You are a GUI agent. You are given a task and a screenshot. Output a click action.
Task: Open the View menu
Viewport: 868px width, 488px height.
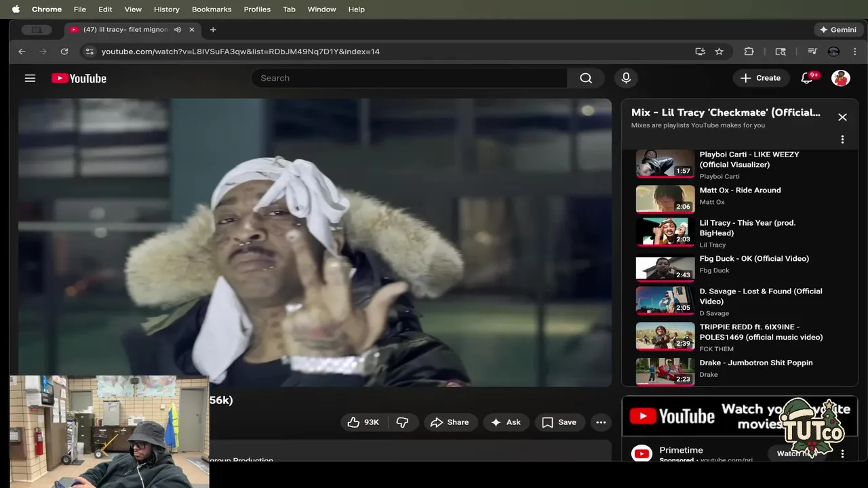coord(133,9)
